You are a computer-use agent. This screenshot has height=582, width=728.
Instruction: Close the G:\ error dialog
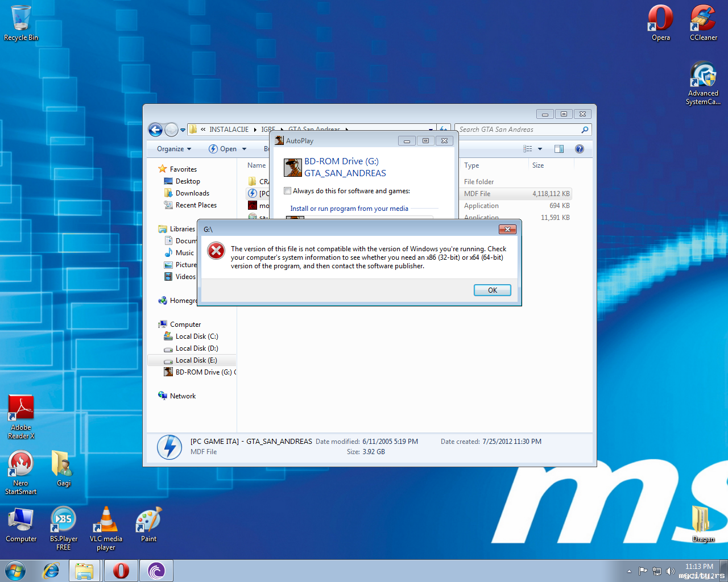point(507,229)
